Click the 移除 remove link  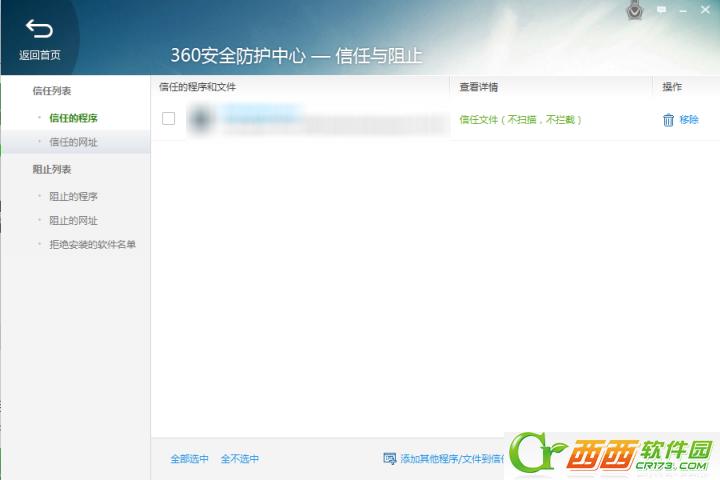click(x=689, y=119)
